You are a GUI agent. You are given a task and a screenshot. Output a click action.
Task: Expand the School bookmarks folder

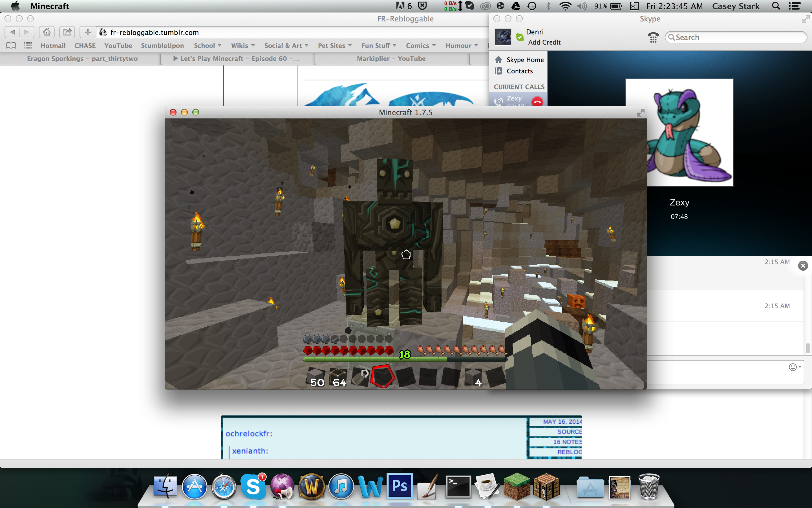click(207, 45)
